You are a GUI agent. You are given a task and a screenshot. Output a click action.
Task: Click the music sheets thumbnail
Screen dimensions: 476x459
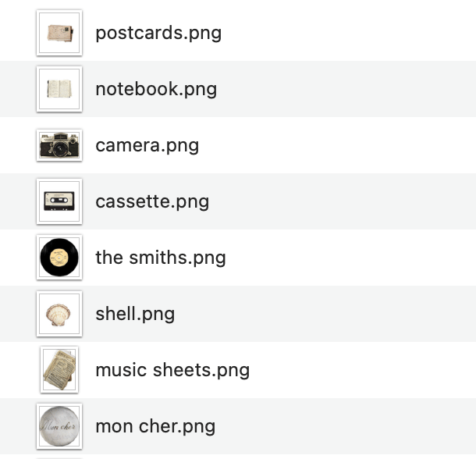coord(59,370)
